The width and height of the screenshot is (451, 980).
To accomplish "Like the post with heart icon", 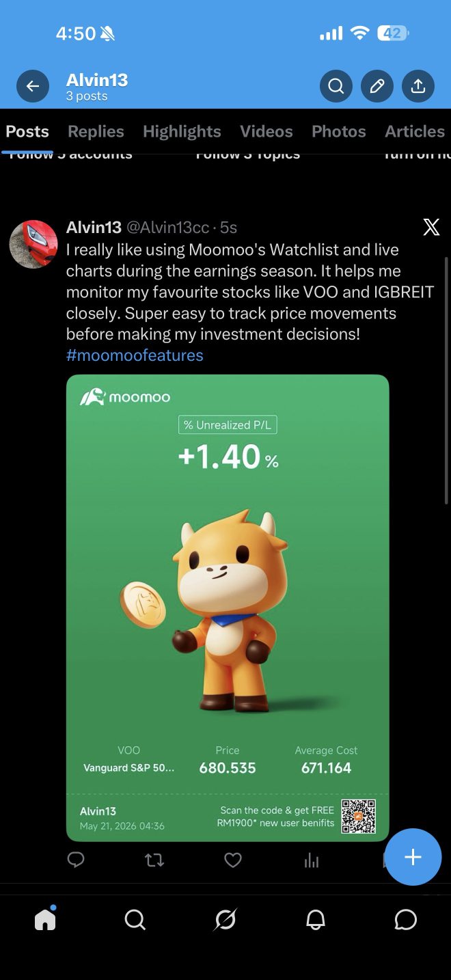I will [x=233, y=860].
